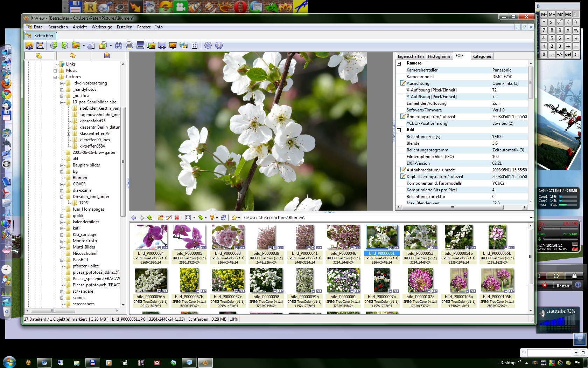Click the red X delete icon
Viewport: 588px width, 368px height.
(177, 218)
